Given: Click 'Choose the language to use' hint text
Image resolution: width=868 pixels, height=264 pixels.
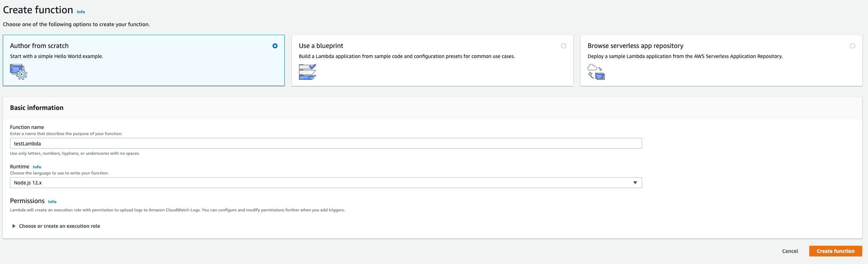Looking at the screenshot, I should tap(59, 173).
